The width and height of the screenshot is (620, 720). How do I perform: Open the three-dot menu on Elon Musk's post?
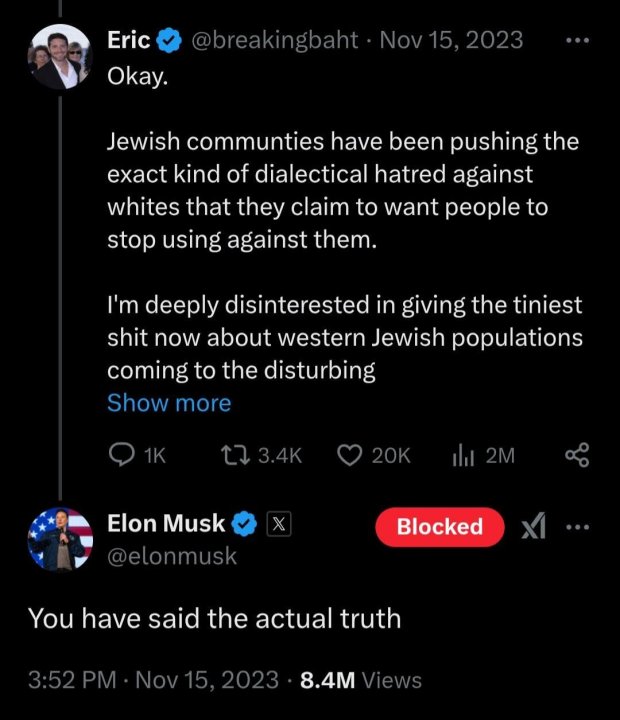pyautogui.click(x=578, y=527)
